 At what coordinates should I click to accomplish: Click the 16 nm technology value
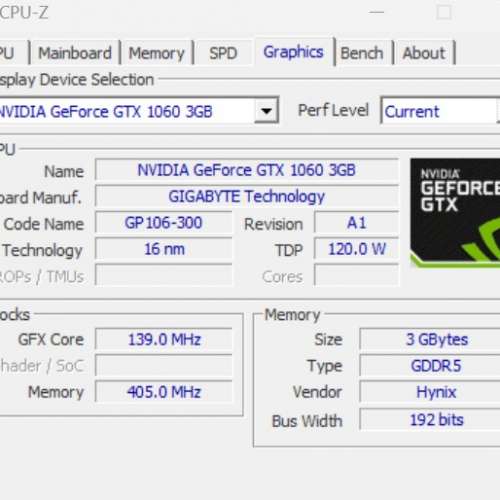click(164, 249)
